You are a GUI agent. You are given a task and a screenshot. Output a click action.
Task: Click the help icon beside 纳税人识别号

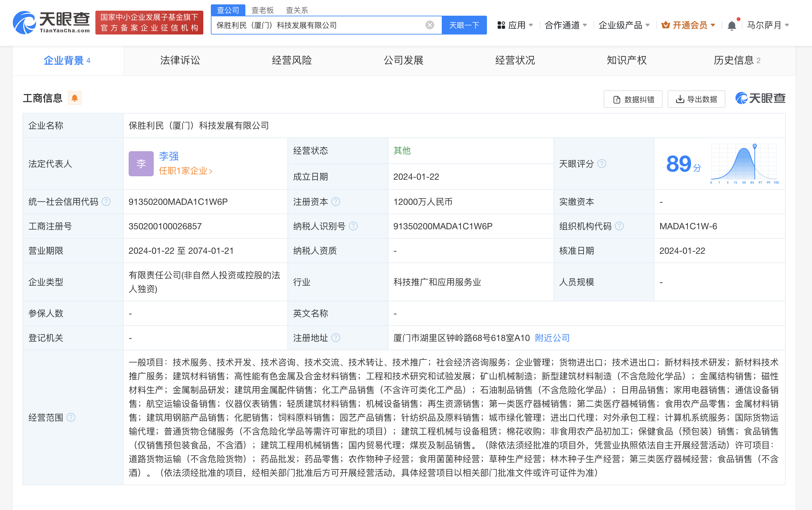pos(353,226)
